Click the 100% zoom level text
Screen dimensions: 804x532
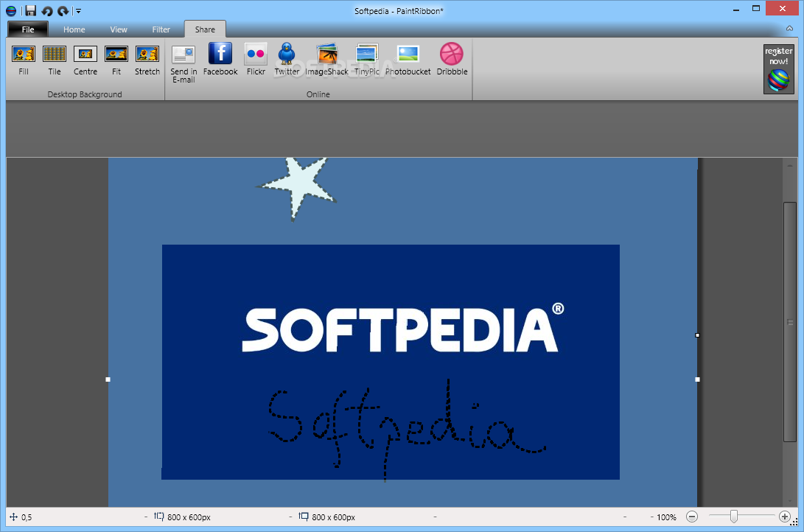tap(667, 517)
